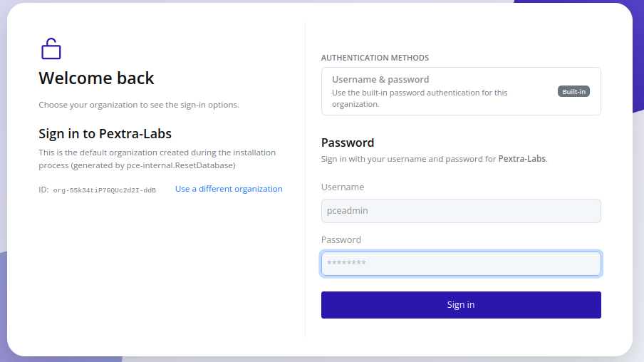Focus the Password input field
The image size is (644, 362).
tap(461, 264)
